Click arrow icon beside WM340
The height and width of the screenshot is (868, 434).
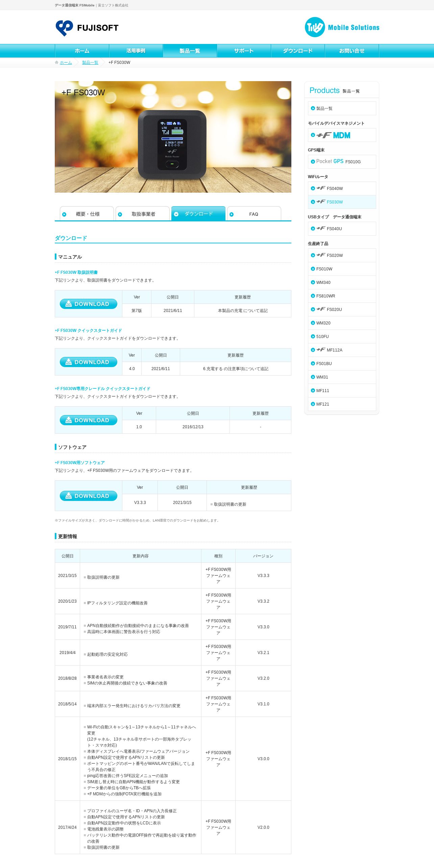313,282
